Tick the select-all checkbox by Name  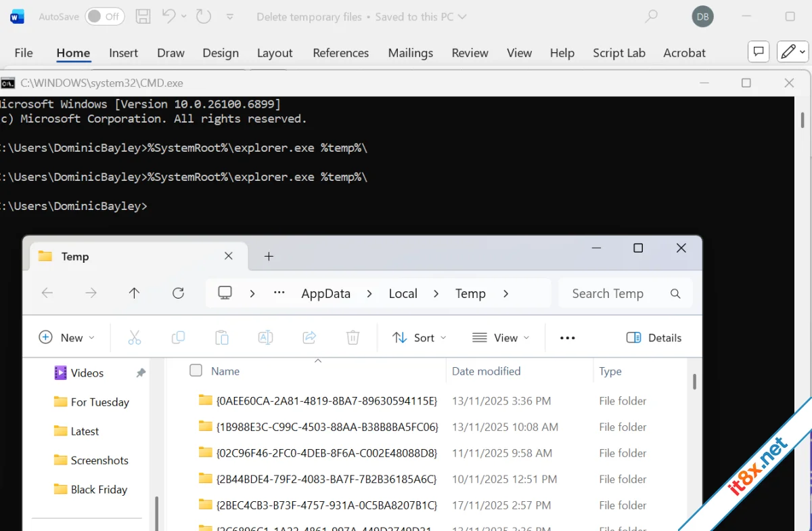tap(196, 370)
